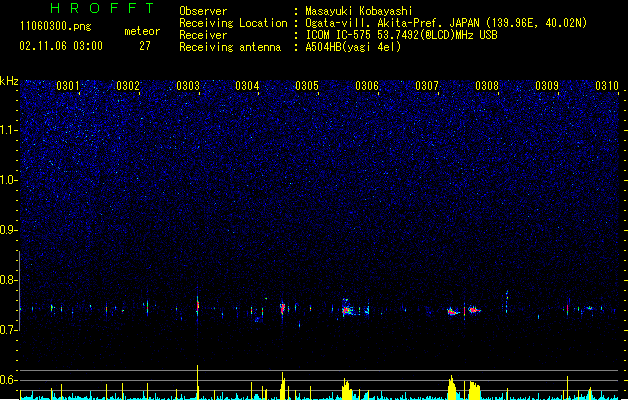Screen dimensions: 629x400
Task: Click the 0309 time marker
Action: click(x=547, y=86)
